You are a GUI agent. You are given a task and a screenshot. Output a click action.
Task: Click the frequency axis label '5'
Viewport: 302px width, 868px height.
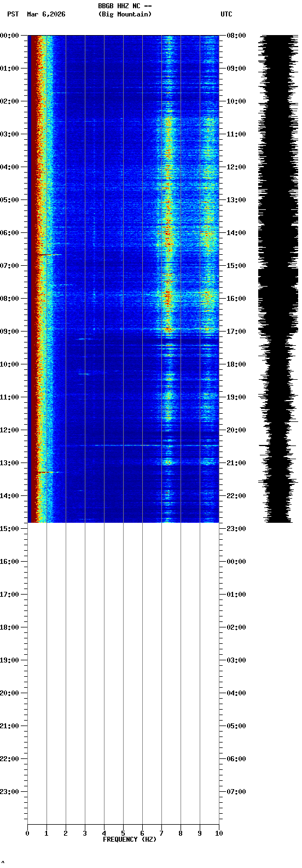point(123,834)
